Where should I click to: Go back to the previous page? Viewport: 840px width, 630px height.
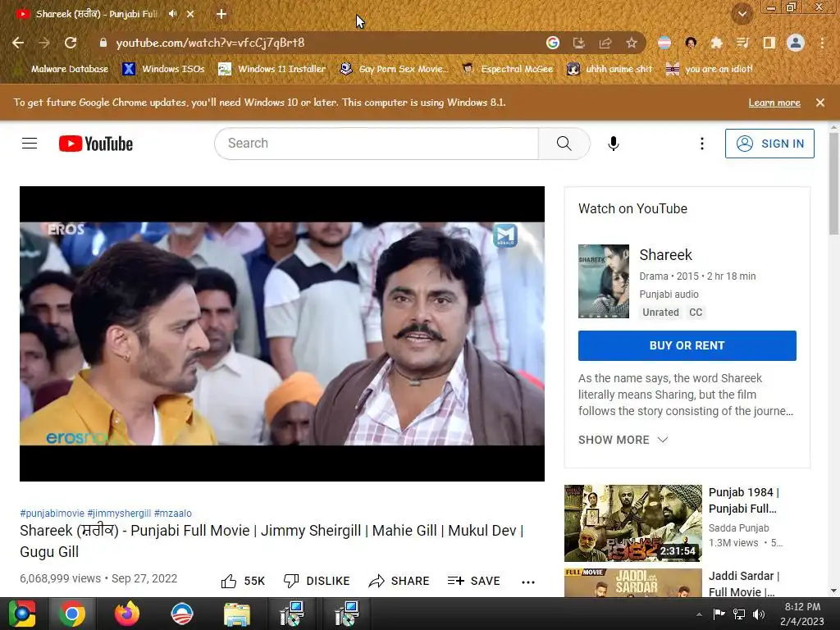(18, 43)
